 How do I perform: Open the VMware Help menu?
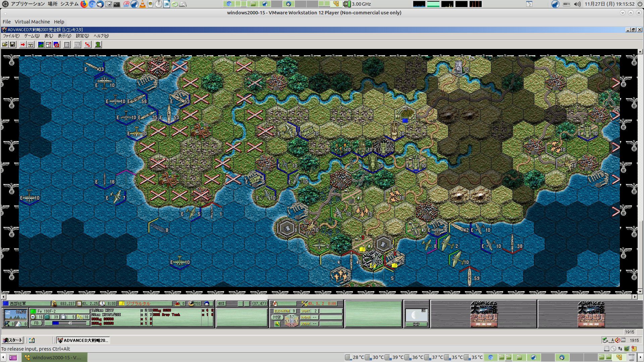pyautogui.click(x=59, y=22)
